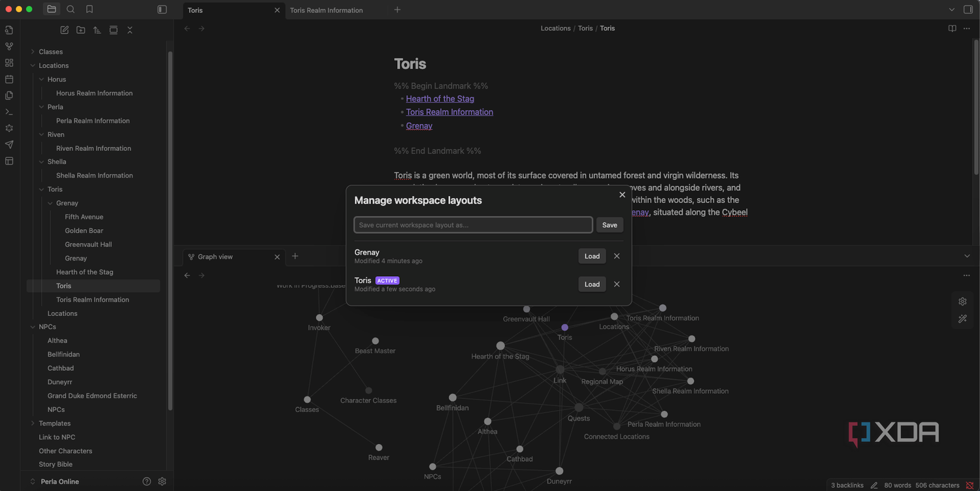
Task: Toggle auto-reveal current file in explorer
Action: (x=114, y=30)
